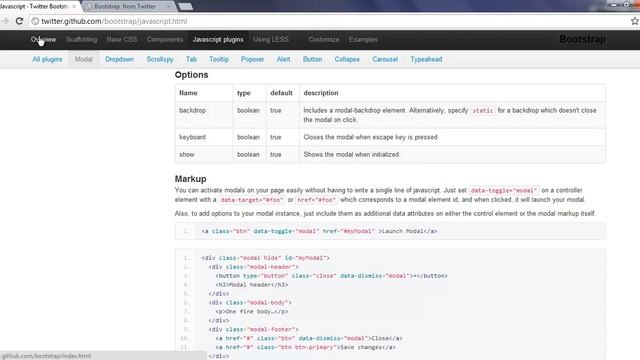640x360 pixels.
Task: Select the Modal subnav item
Action: coord(83,59)
